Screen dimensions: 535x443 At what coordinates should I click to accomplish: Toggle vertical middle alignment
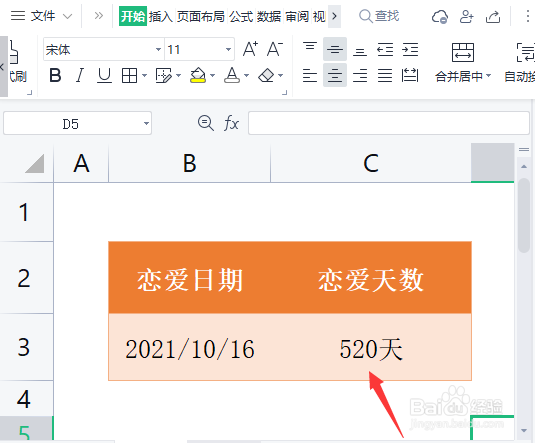point(335,49)
